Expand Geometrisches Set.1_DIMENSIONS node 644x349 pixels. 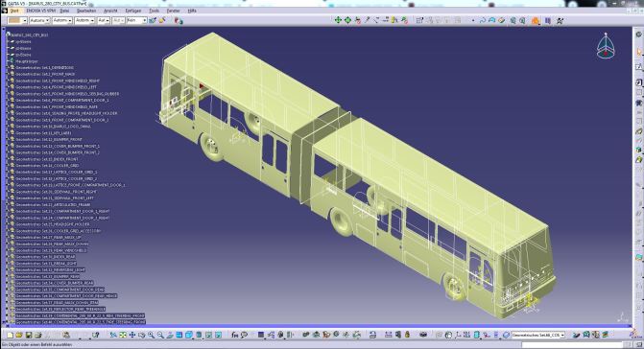coord(8,68)
